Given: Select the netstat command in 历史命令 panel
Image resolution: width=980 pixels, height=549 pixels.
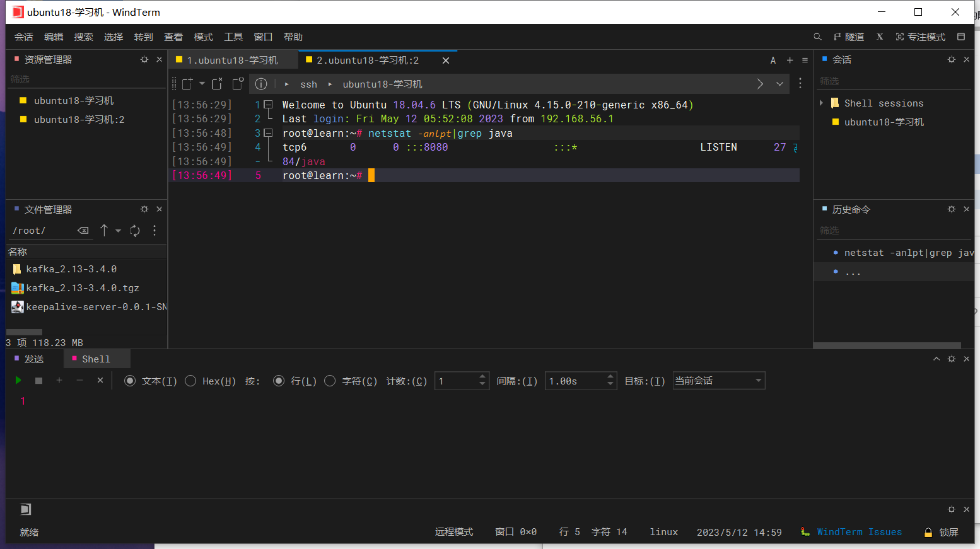Looking at the screenshot, I should 902,252.
